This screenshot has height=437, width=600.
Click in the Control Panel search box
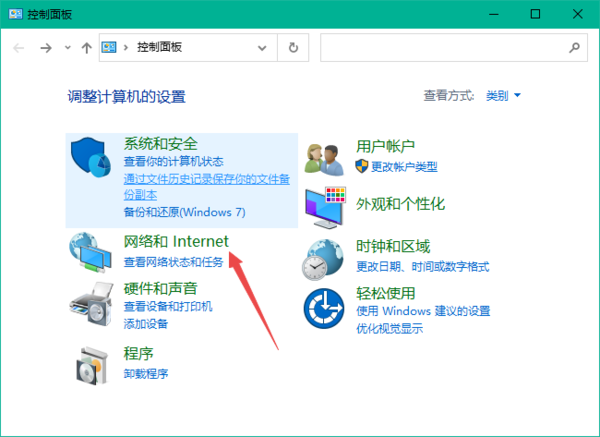tap(445, 47)
